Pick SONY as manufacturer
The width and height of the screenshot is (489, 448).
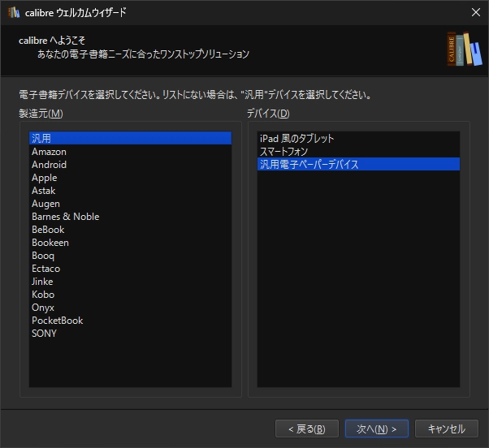point(130,334)
